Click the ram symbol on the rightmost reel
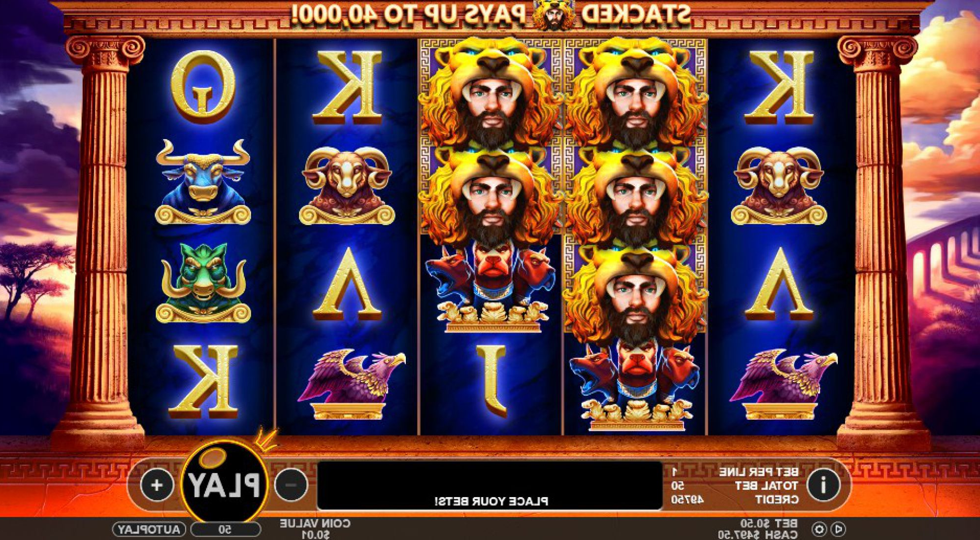This screenshot has width=980, height=540. click(779, 185)
